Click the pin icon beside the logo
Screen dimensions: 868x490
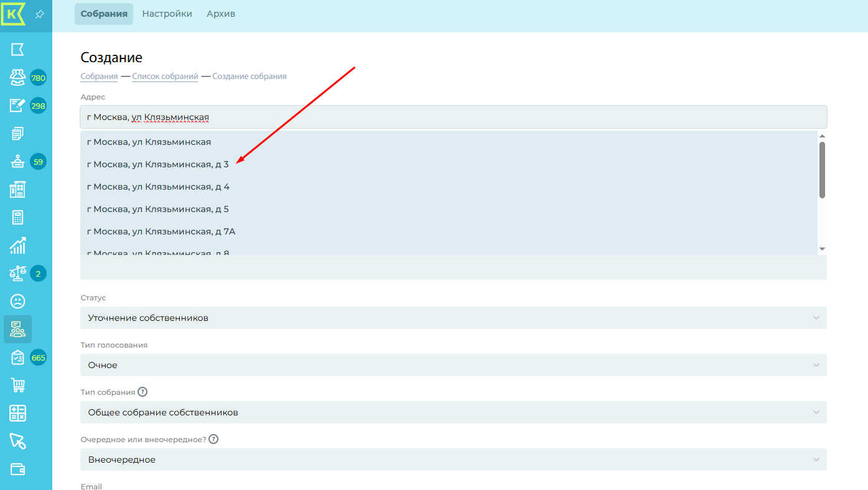click(x=40, y=14)
